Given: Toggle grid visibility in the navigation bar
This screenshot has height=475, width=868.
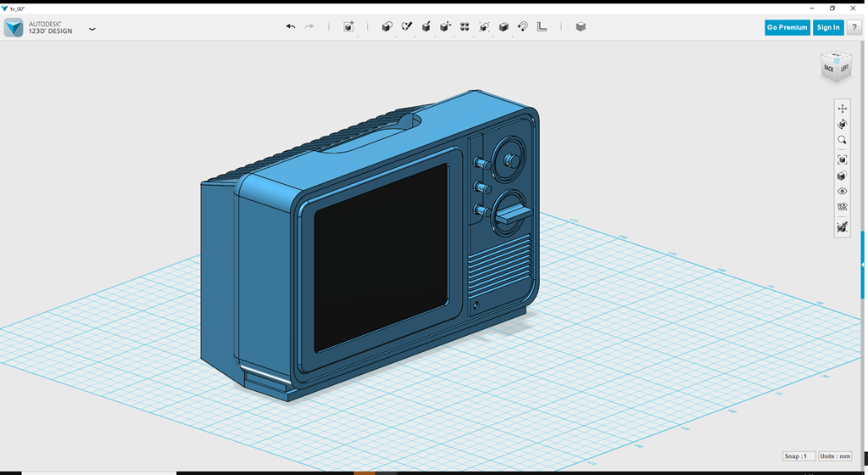Looking at the screenshot, I should click(x=842, y=207).
